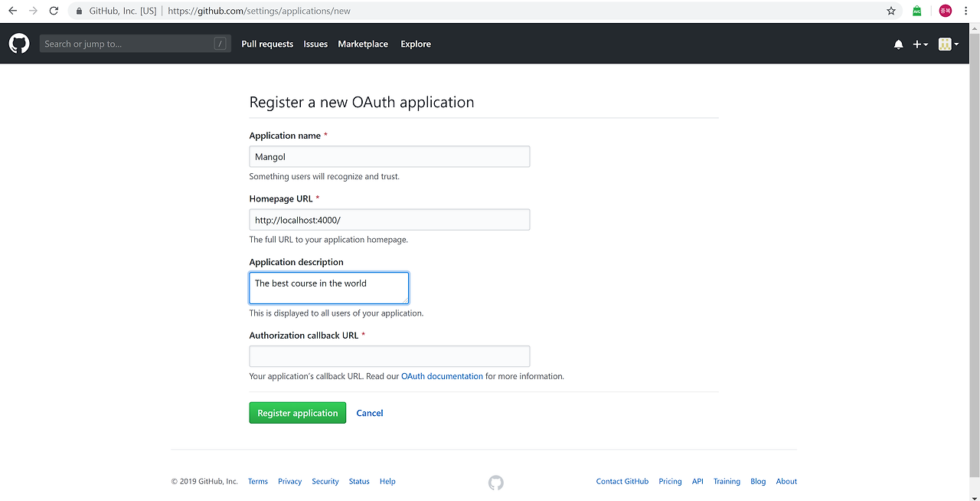This screenshot has height=501, width=980.
Task: Open the Status footer link
Action: (359, 481)
